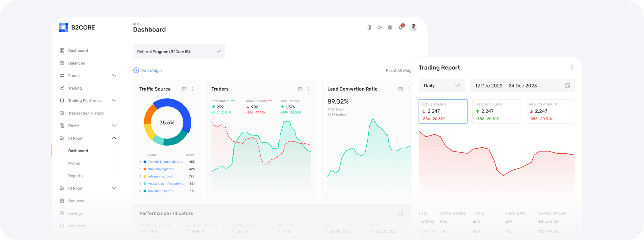The width and height of the screenshot is (644, 240).
Task: Open the Daily interval dropdown
Action: pos(442,86)
